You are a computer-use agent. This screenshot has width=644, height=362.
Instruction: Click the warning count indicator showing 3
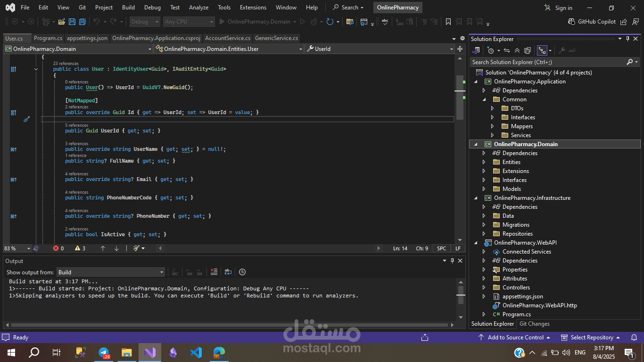[80, 248]
